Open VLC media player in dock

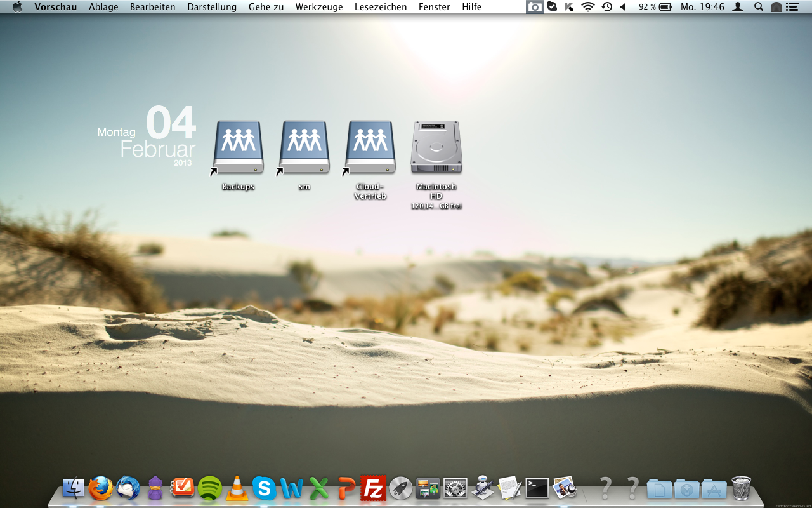(x=237, y=488)
